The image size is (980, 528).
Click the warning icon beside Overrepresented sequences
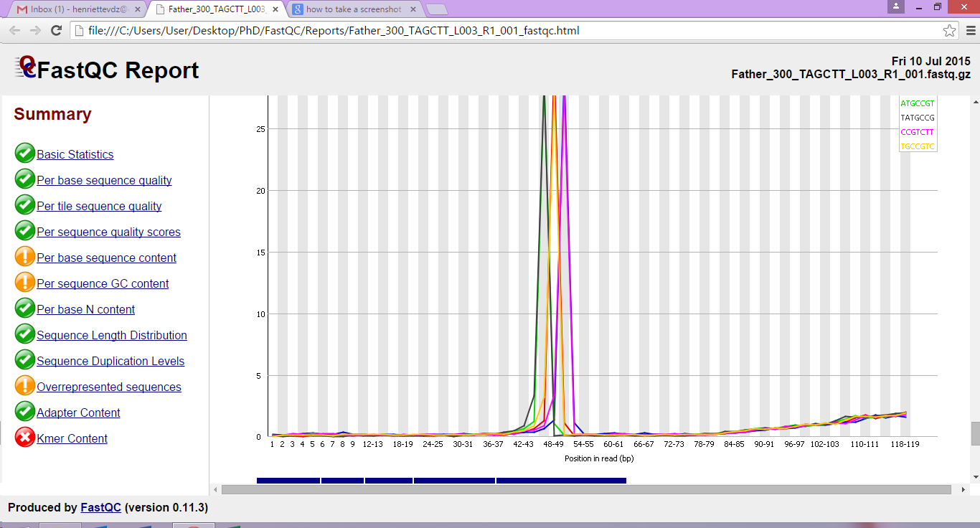pyautogui.click(x=24, y=386)
